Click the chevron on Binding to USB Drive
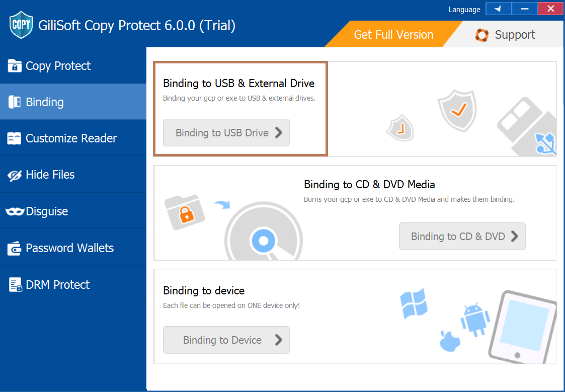The image size is (565, 392). [x=279, y=132]
